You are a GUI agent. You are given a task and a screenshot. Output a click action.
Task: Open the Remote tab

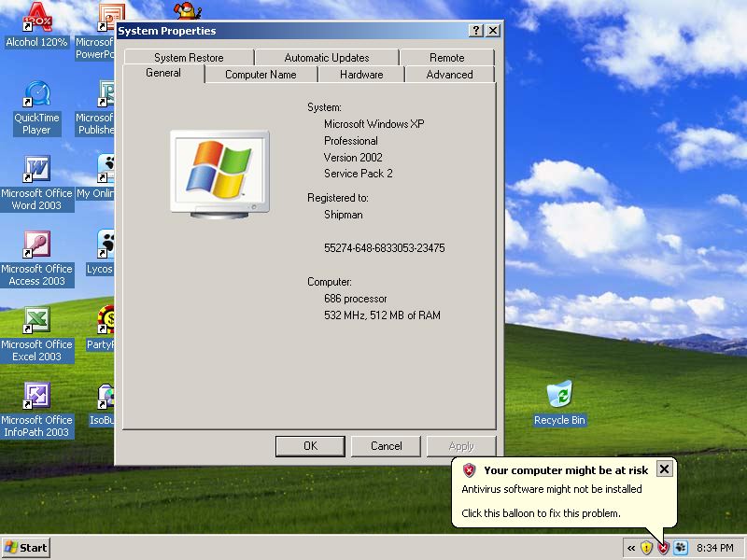(447, 58)
